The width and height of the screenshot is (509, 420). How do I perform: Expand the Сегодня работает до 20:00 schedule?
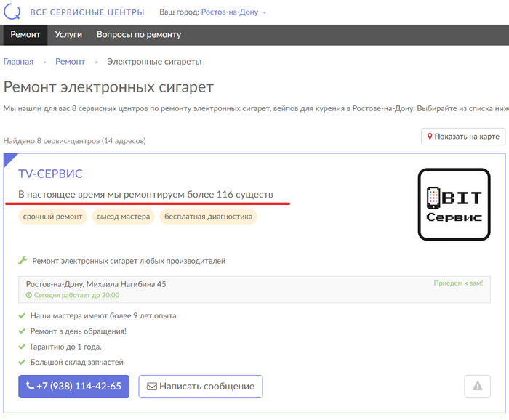pos(76,296)
